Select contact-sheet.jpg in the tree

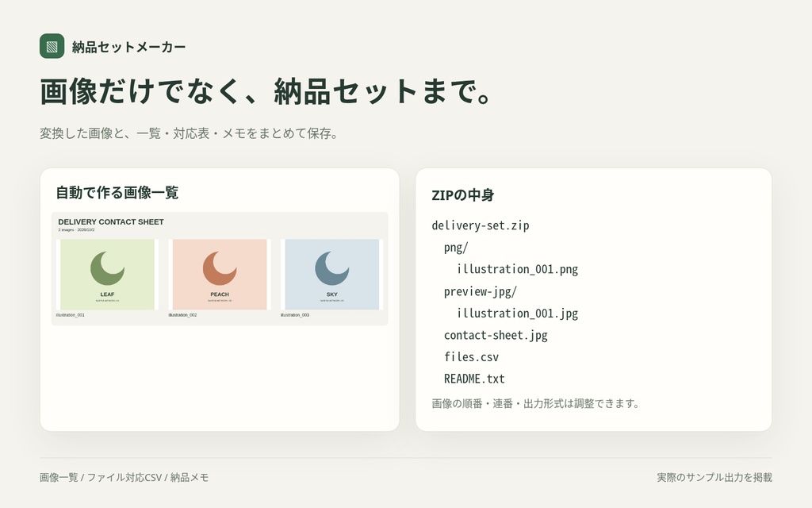496,336
